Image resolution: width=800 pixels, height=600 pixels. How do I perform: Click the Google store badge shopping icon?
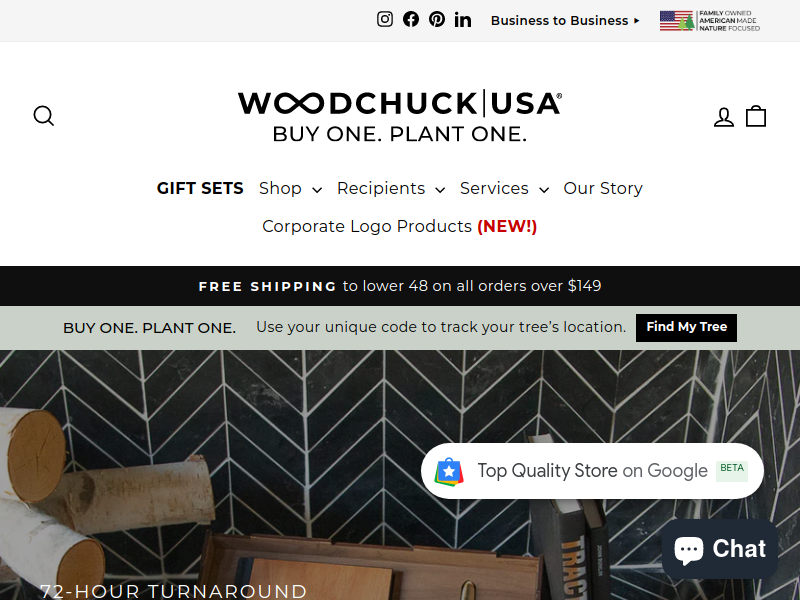click(x=449, y=471)
